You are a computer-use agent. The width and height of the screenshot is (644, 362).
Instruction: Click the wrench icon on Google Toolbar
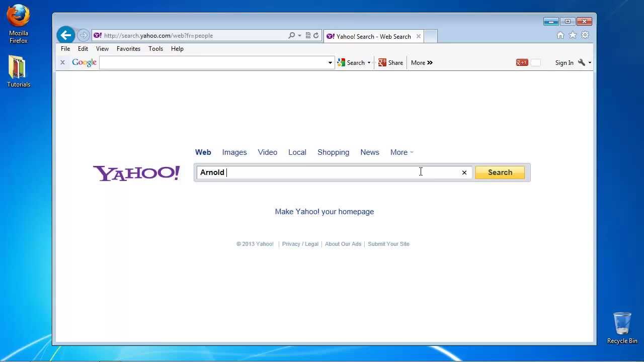(581, 62)
